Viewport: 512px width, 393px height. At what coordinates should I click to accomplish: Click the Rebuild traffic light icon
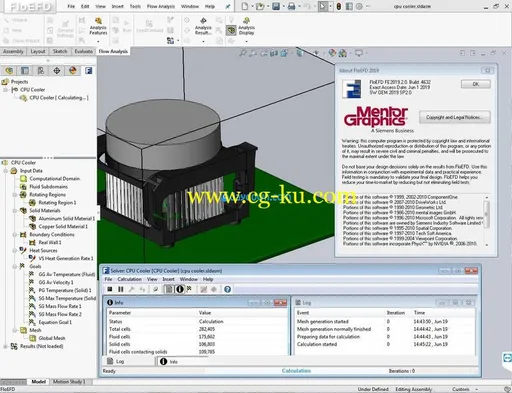(338, 6)
